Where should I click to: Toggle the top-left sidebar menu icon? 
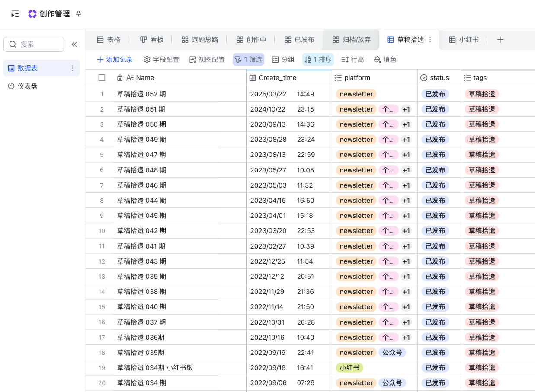15,14
